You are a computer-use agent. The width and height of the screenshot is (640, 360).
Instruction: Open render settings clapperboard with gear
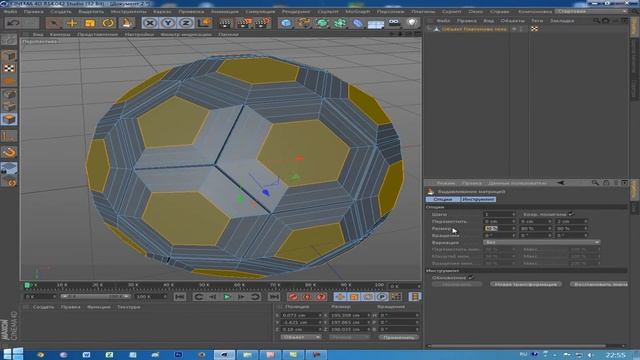[262, 23]
